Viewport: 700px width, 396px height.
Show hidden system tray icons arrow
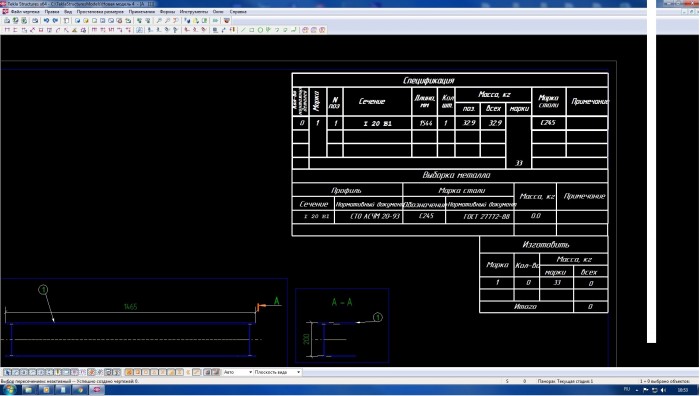(x=637, y=391)
